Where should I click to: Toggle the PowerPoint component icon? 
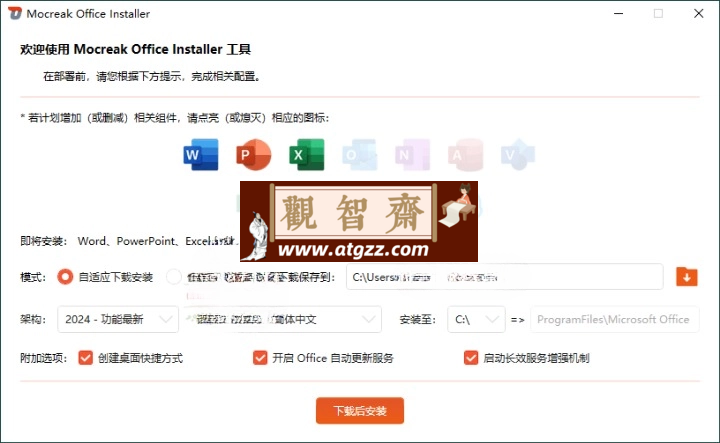[x=253, y=155]
